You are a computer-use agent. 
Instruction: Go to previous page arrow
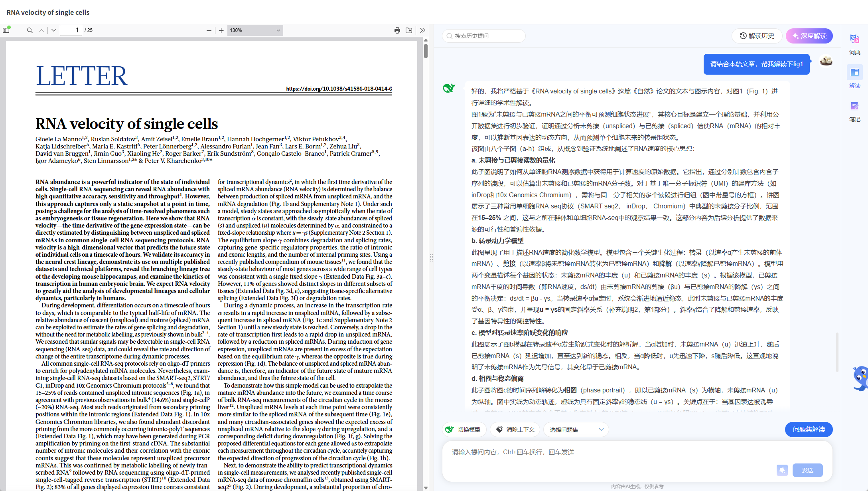pos(41,30)
